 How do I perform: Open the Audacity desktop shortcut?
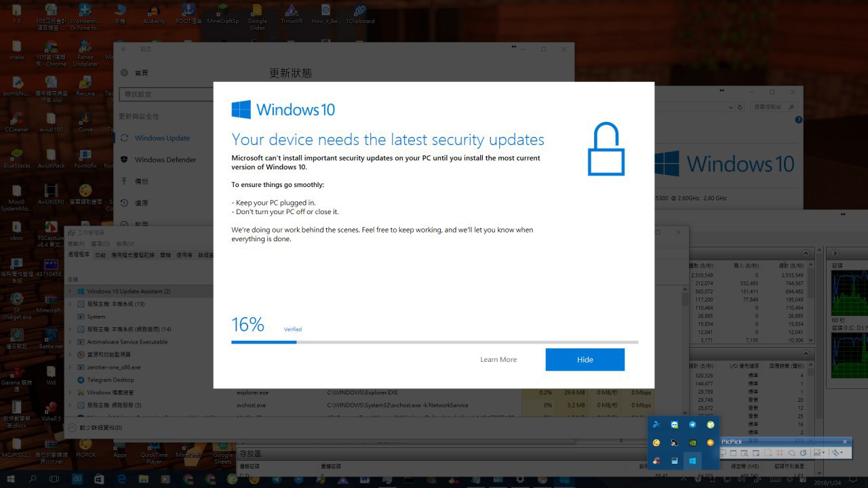(154, 12)
